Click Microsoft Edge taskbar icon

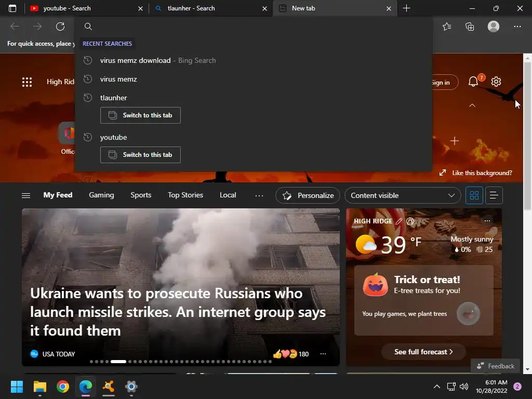click(86, 387)
